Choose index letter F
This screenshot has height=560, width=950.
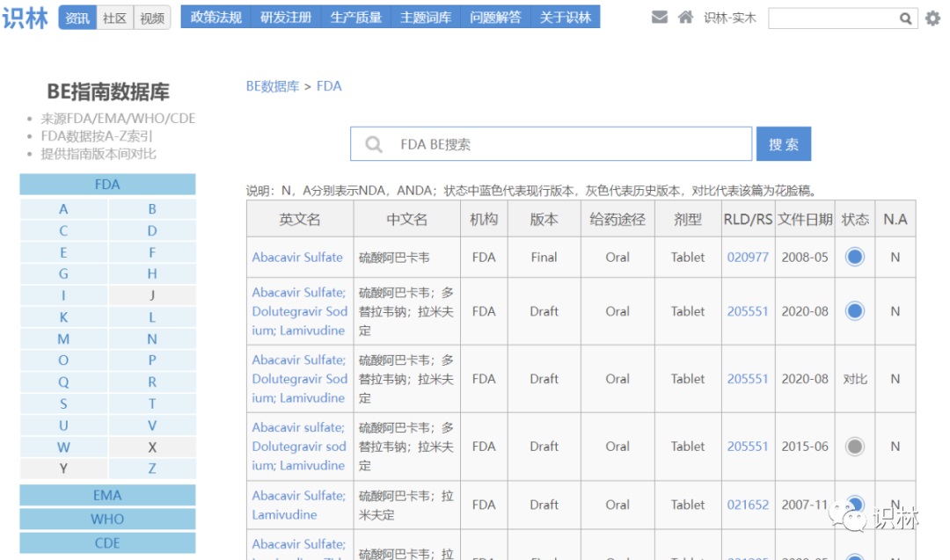click(x=152, y=252)
